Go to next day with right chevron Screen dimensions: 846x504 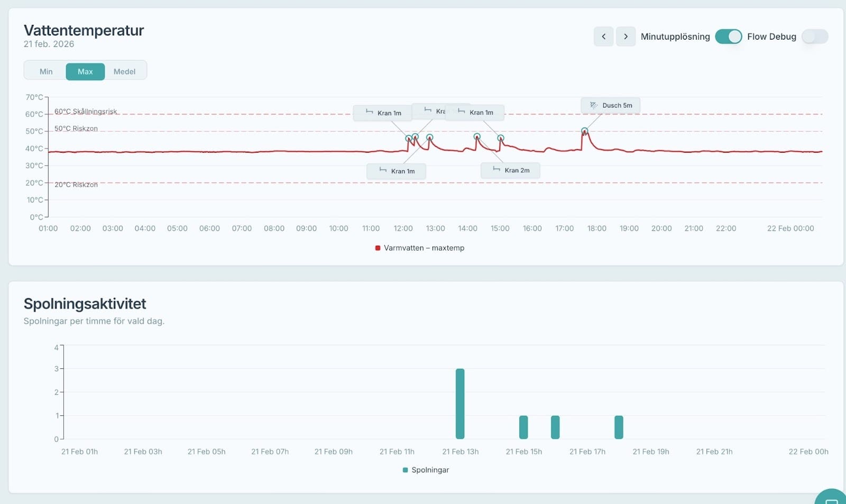click(626, 36)
